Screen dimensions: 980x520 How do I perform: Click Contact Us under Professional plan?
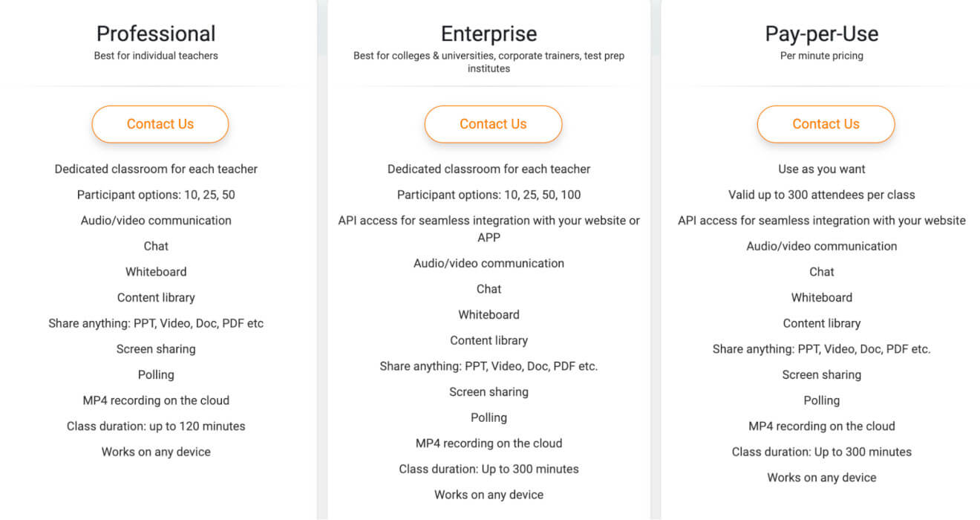tap(160, 124)
